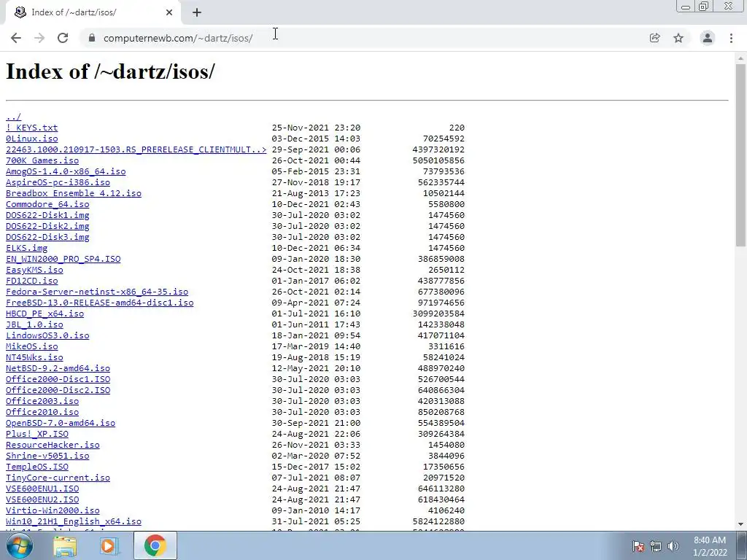
Task: Share this page icon
Action: tap(654, 38)
